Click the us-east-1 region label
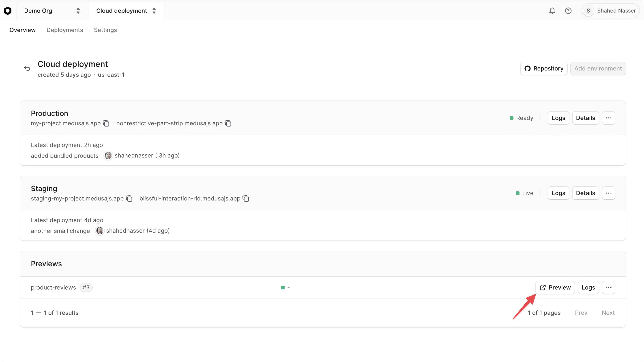The width and height of the screenshot is (644, 362). click(x=111, y=75)
